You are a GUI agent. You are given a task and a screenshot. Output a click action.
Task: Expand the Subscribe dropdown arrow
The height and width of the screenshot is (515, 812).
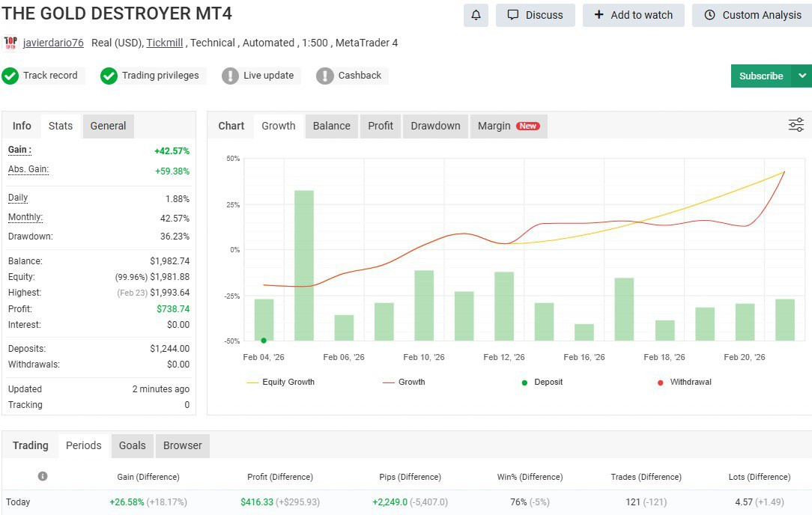point(802,76)
